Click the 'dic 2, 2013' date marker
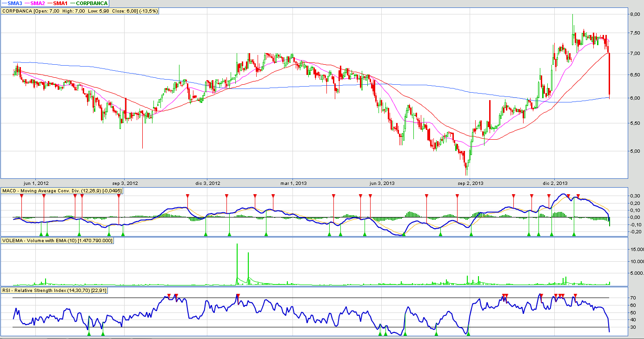The width and height of the screenshot is (644, 339). pos(555,183)
